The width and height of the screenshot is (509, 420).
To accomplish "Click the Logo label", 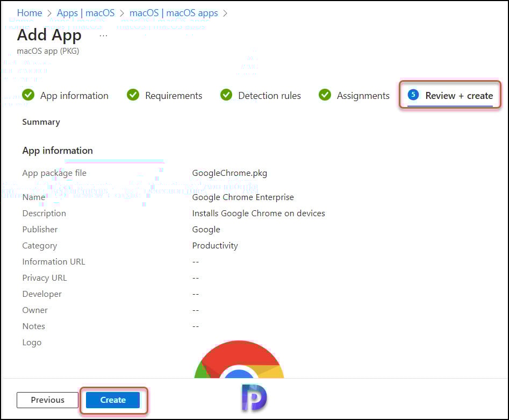I will [x=32, y=343].
